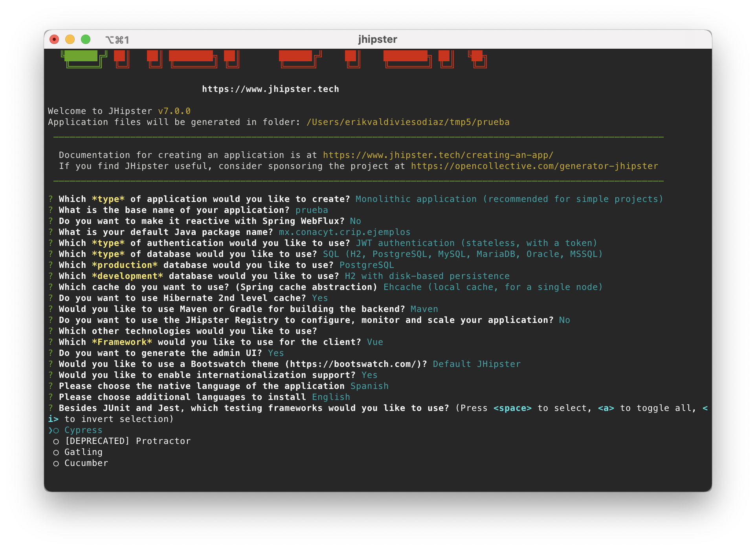Click the jhipster window title
This screenshot has width=756, height=550.
tap(378, 39)
